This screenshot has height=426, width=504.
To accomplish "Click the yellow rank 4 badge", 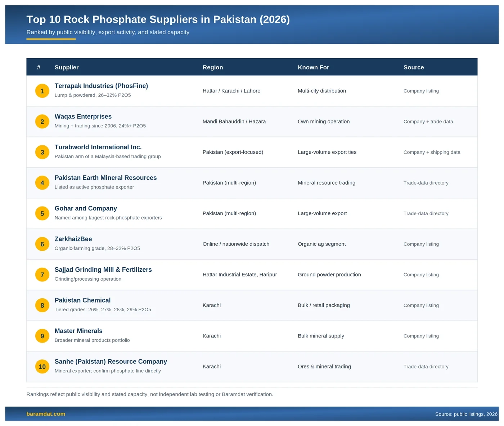I will click(x=42, y=183).
